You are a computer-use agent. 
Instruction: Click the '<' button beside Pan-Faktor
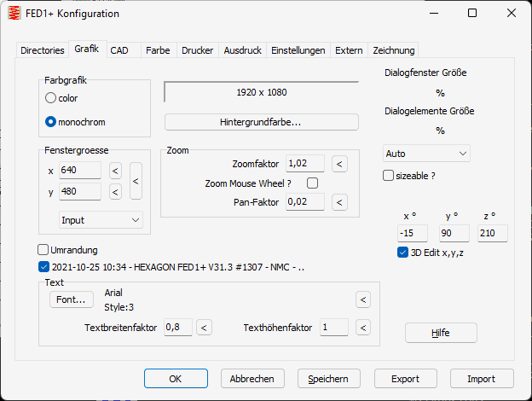pos(338,202)
